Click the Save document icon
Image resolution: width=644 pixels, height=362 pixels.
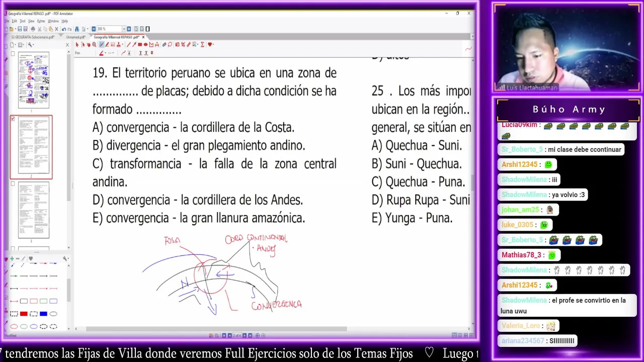[x=20, y=29]
